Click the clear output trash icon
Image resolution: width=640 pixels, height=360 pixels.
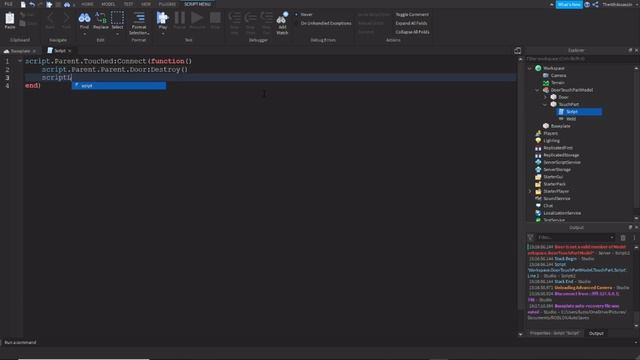(623, 238)
